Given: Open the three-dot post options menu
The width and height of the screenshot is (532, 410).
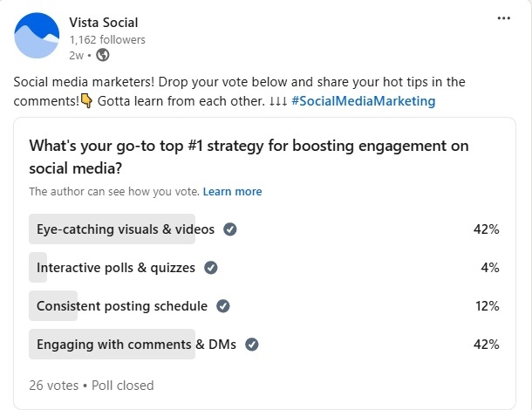Looking at the screenshot, I should [x=503, y=17].
